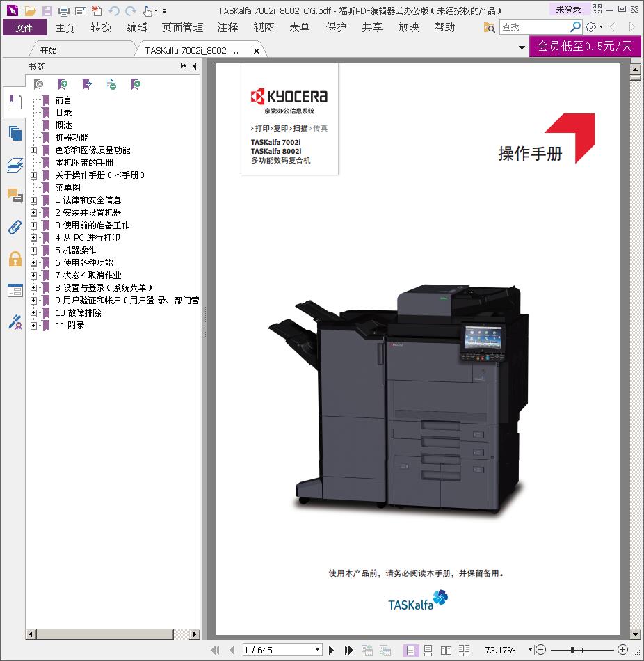The width and height of the screenshot is (644, 661).
Task: Open the 文件 menu
Action: [x=24, y=28]
